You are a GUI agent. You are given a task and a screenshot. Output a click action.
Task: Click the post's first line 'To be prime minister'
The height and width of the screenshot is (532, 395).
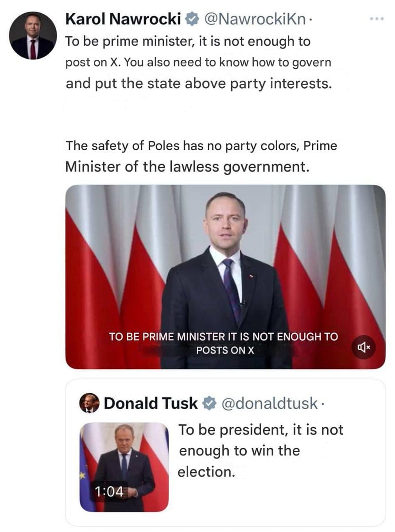click(x=188, y=42)
